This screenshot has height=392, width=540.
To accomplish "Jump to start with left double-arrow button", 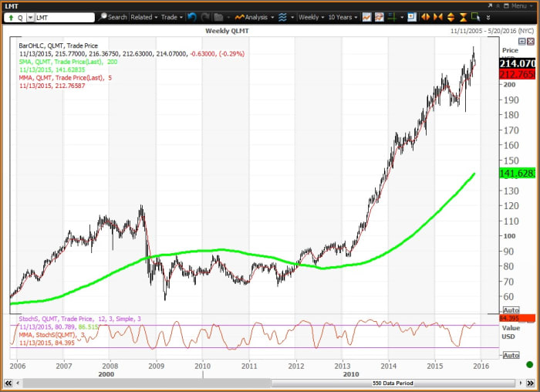I will 8,383.
